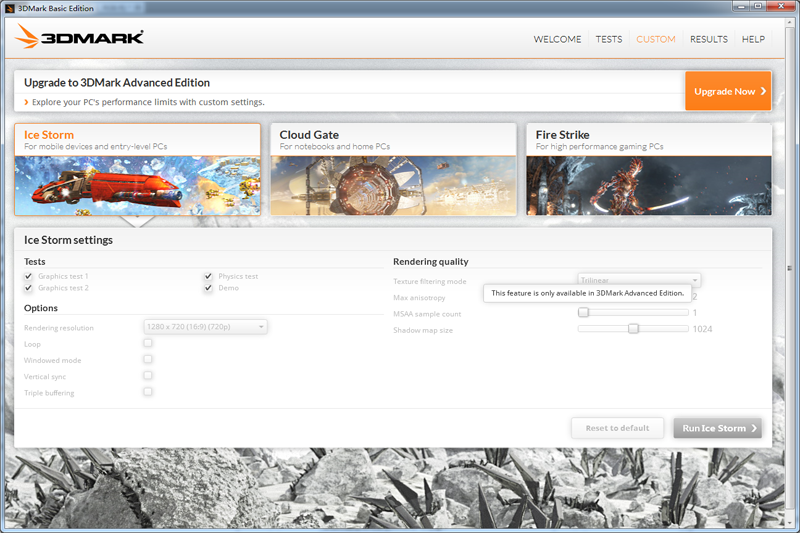This screenshot has width=800, height=533.
Task: Click the orange arrow beside Explore text
Action: click(26, 102)
